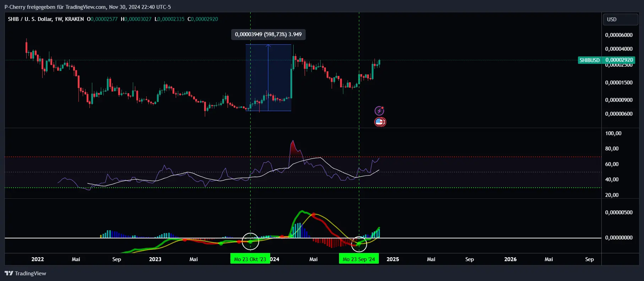Click the 0,00004000 price axis label
This screenshot has height=281, width=644.
[619, 49]
